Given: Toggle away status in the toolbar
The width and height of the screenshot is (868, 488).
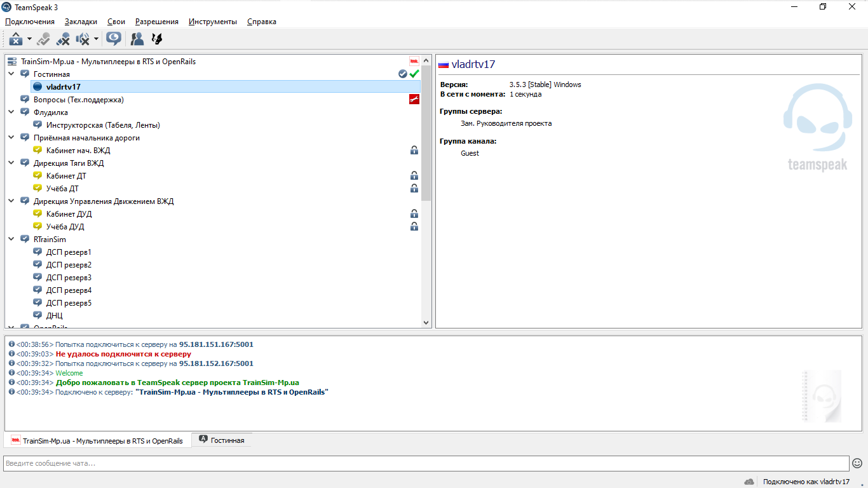Looking at the screenshot, I should coord(15,39).
